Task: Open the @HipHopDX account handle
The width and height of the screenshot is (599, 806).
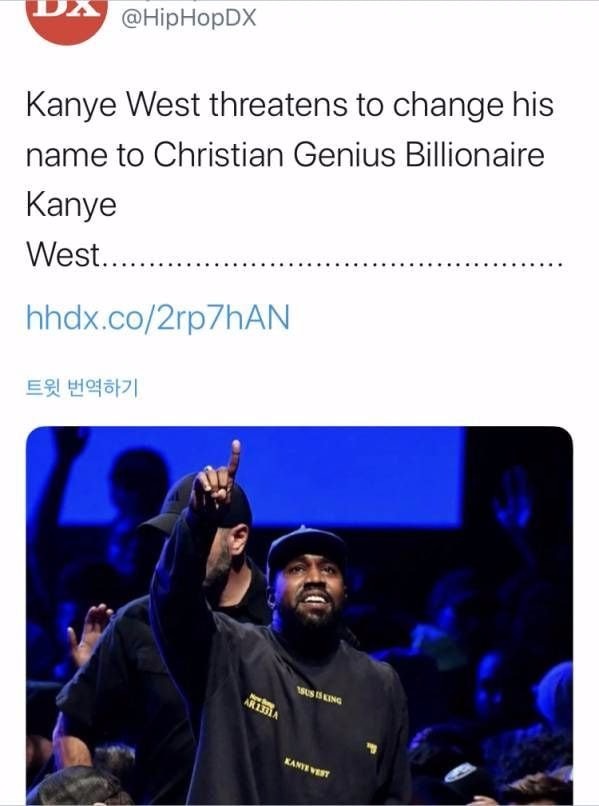Action: coord(188,18)
